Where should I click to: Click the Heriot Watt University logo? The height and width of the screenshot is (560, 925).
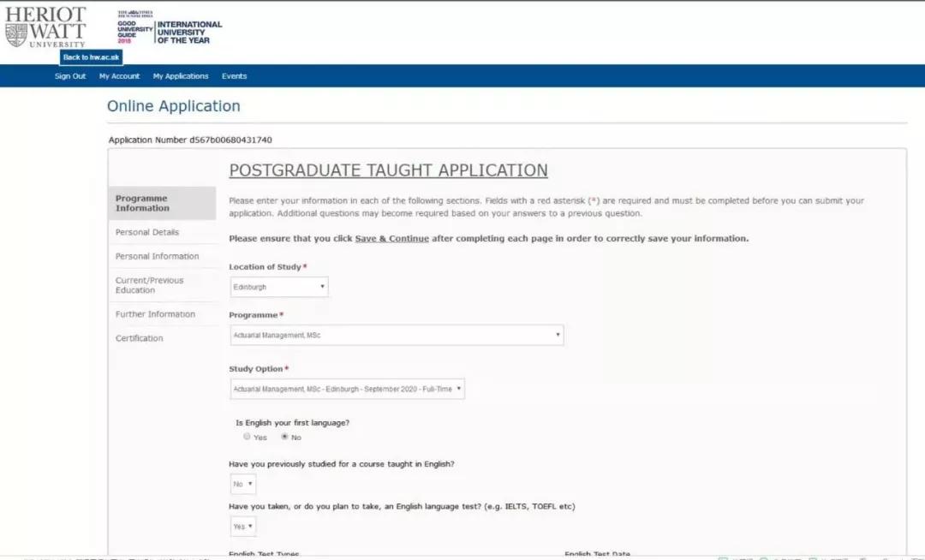click(x=45, y=27)
